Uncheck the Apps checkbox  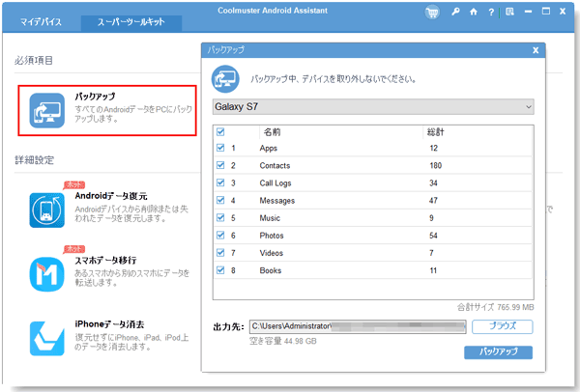(x=220, y=148)
